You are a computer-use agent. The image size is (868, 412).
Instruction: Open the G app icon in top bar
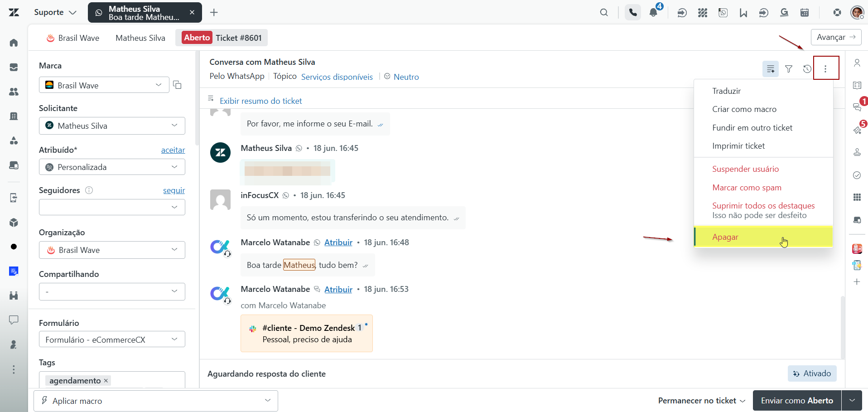(x=784, y=13)
